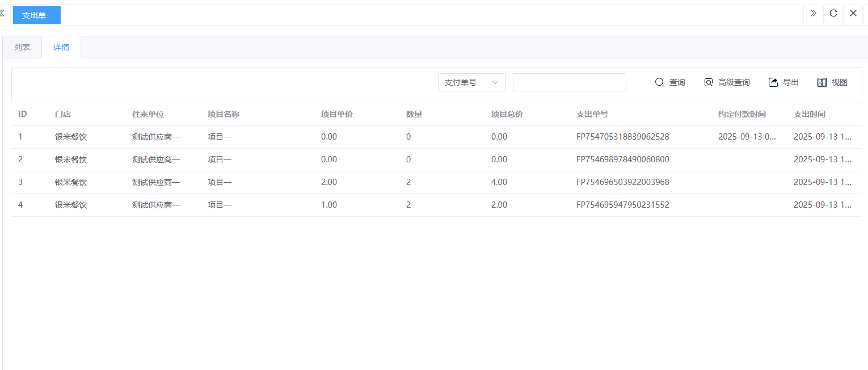Focus the search keyword input box

tap(569, 82)
